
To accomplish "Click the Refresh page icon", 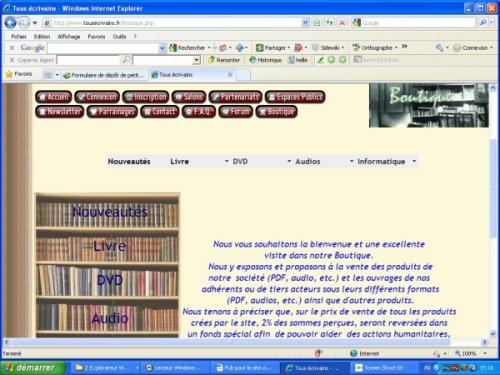I will pos(329,23).
